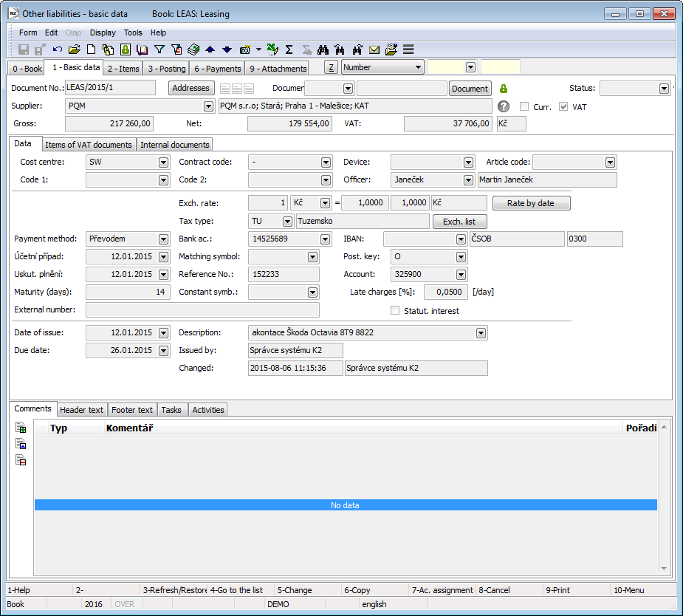683x616 pixels.
Task: Click the question mark help icon near Curr.
Action: click(504, 106)
